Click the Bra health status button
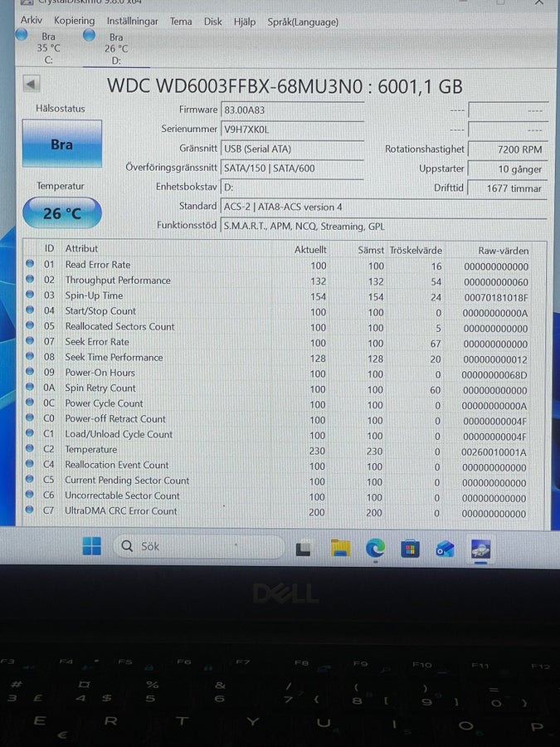 [62, 144]
